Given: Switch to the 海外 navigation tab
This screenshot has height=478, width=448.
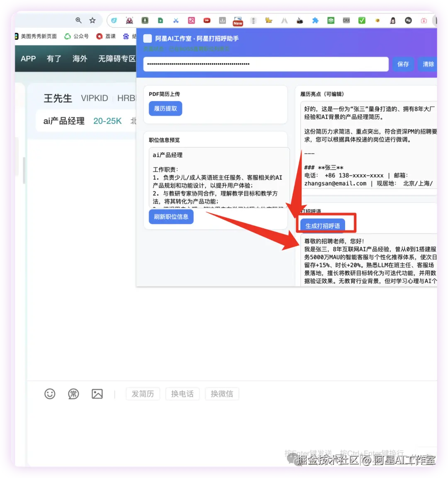Looking at the screenshot, I should pos(80,58).
